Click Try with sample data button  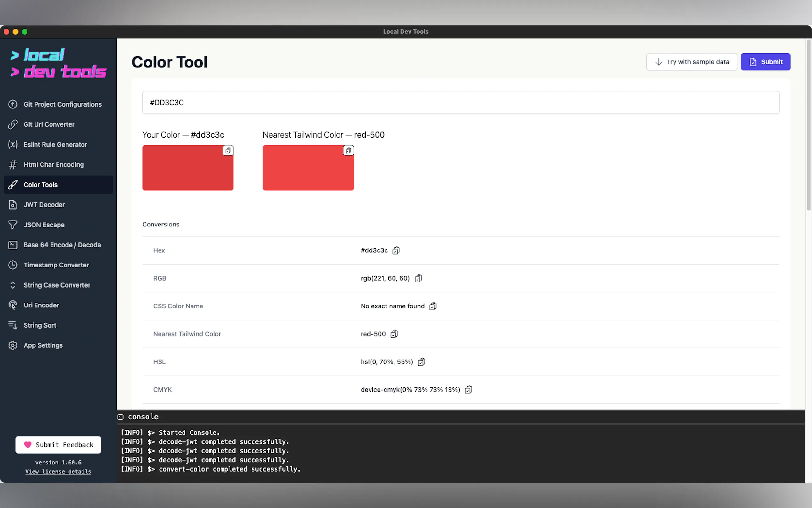point(691,62)
